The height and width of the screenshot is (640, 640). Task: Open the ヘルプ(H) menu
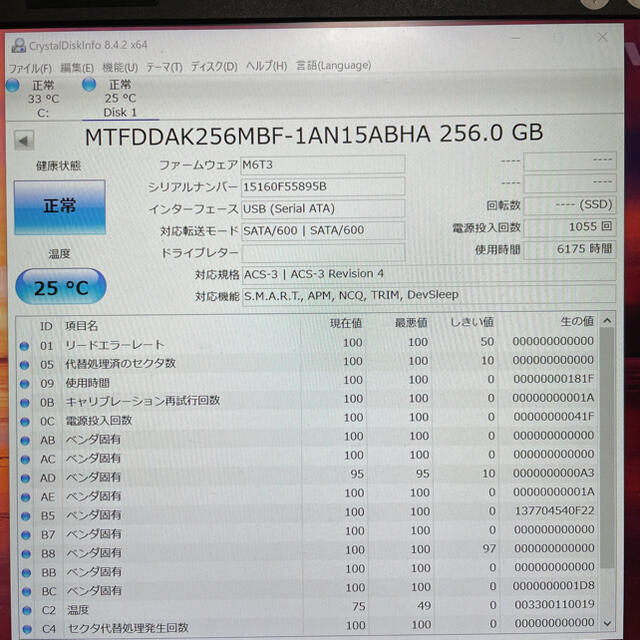[x=266, y=66]
